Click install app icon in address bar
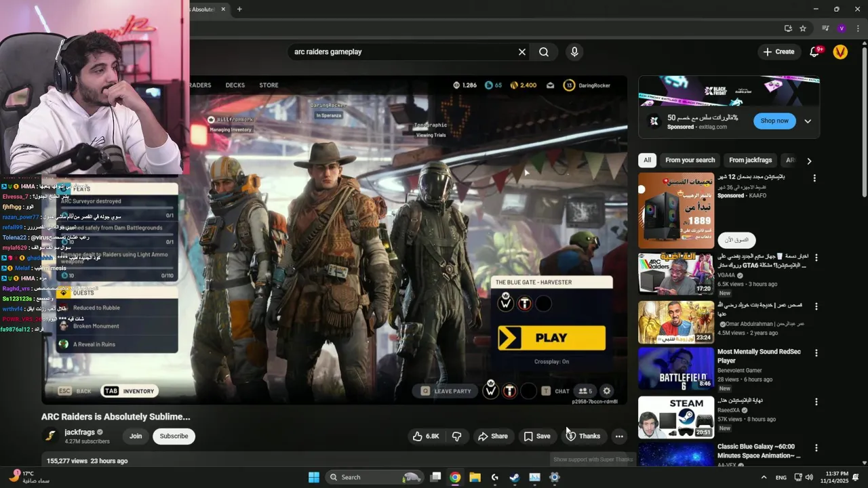This screenshot has height=488, width=868. (x=788, y=28)
